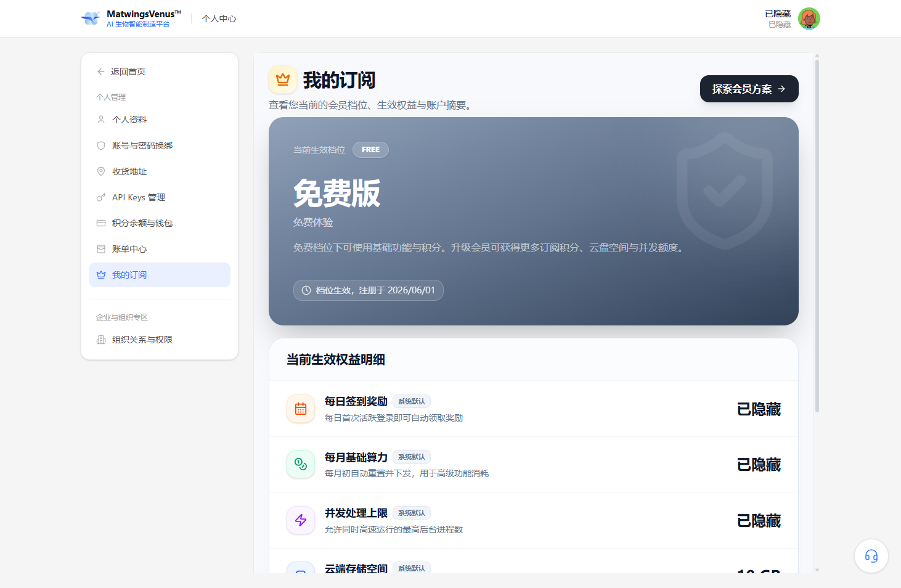Click the 免费版 plan title
The image size is (901, 588).
[x=336, y=193]
